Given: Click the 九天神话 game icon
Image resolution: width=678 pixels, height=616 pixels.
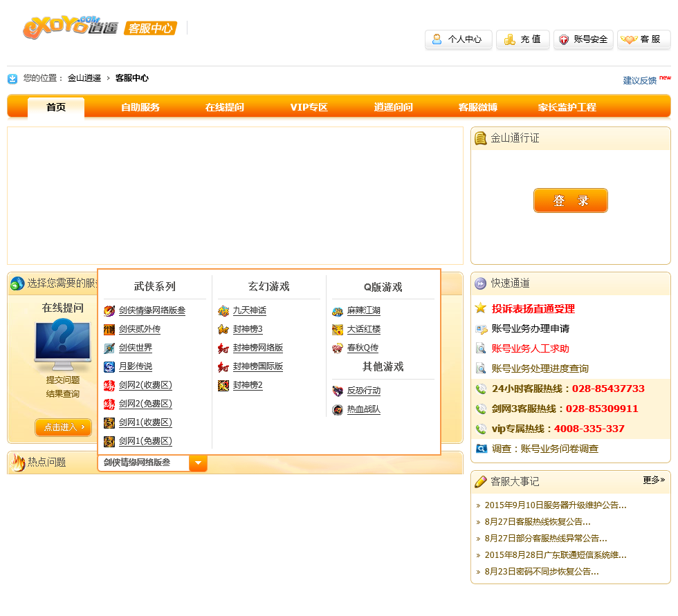Looking at the screenshot, I should 223,310.
